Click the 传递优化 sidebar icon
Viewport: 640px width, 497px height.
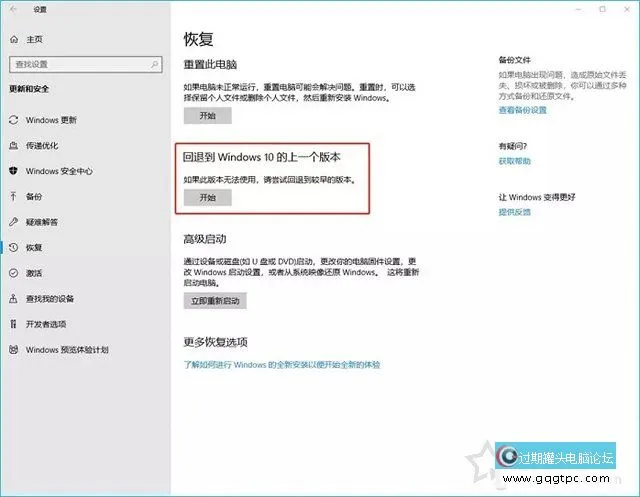coord(13,145)
